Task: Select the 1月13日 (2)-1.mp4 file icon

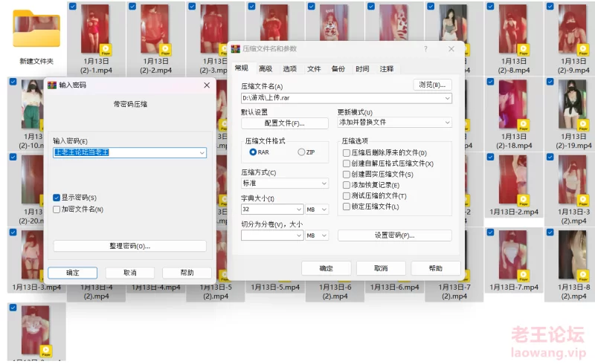Action: tap(94, 30)
